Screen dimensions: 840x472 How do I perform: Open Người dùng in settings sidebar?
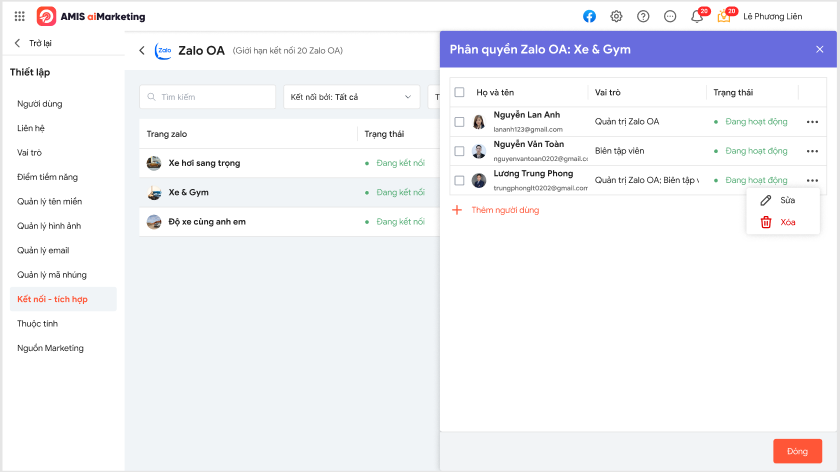[40, 104]
